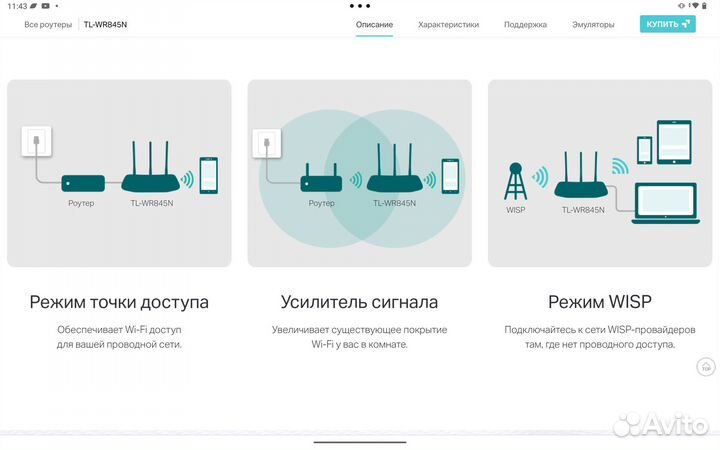Click the text 'Обеспечивает Wi-Fi доступ'
The width and height of the screenshot is (720, 450).
point(119,330)
